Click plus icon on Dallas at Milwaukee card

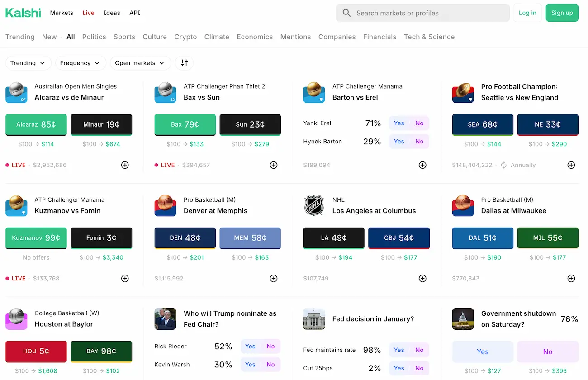tap(571, 279)
